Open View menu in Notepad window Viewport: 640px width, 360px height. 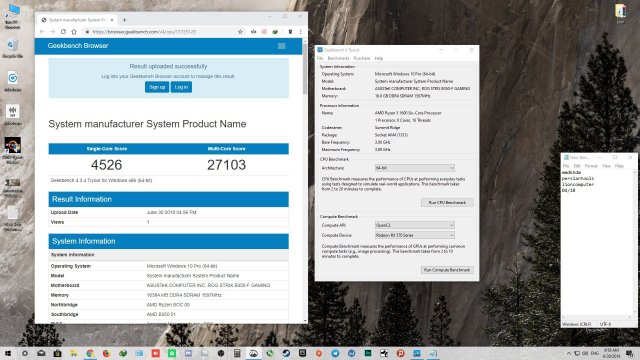607,166
